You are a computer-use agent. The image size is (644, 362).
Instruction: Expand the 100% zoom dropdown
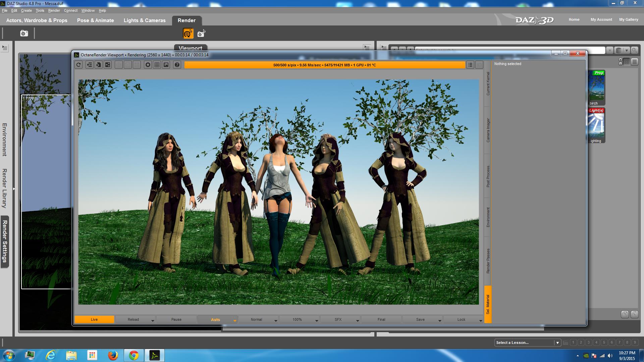pyautogui.click(x=316, y=320)
